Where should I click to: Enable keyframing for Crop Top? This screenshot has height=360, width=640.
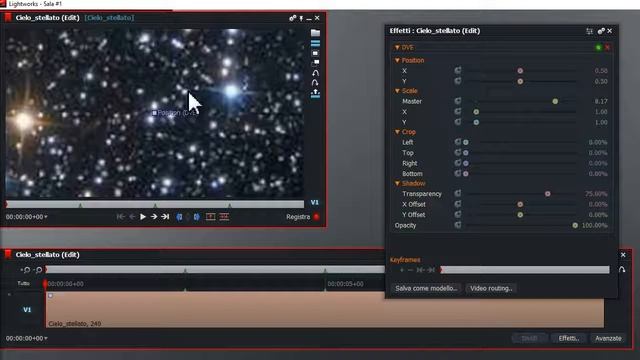[458, 153]
